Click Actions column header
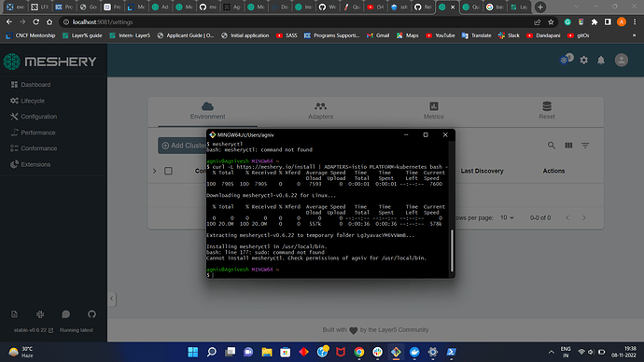644x362 pixels. point(553,171)
